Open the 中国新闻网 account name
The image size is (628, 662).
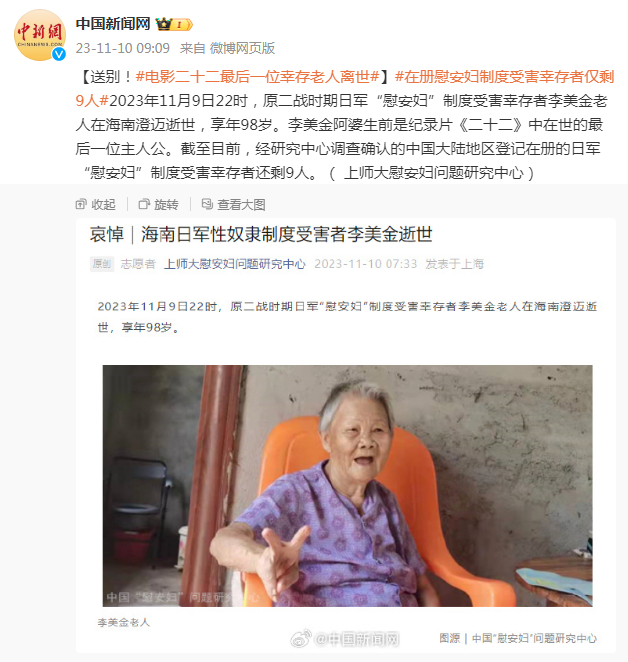click(x=113, y=24)
